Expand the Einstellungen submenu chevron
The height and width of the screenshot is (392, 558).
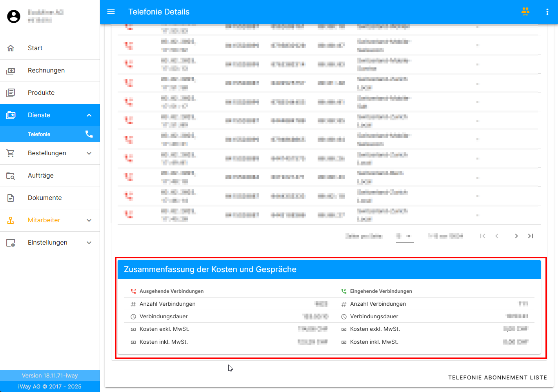[x=89, y=243]
